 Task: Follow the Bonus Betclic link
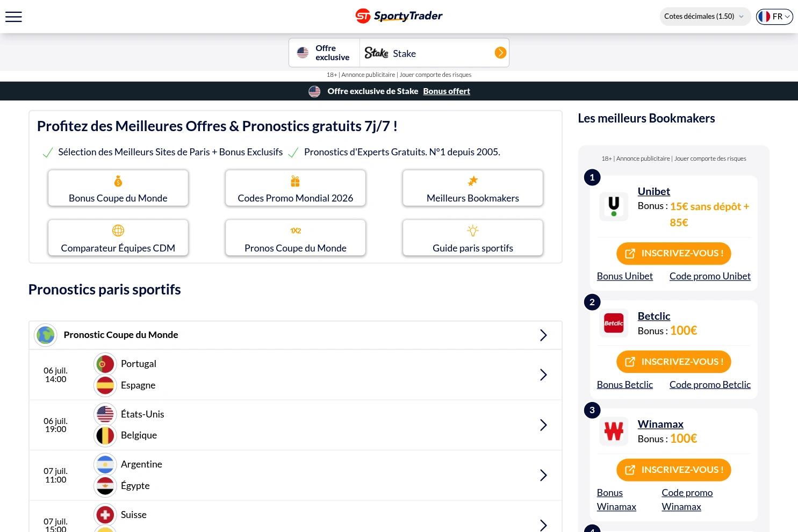tap(625, 385)
